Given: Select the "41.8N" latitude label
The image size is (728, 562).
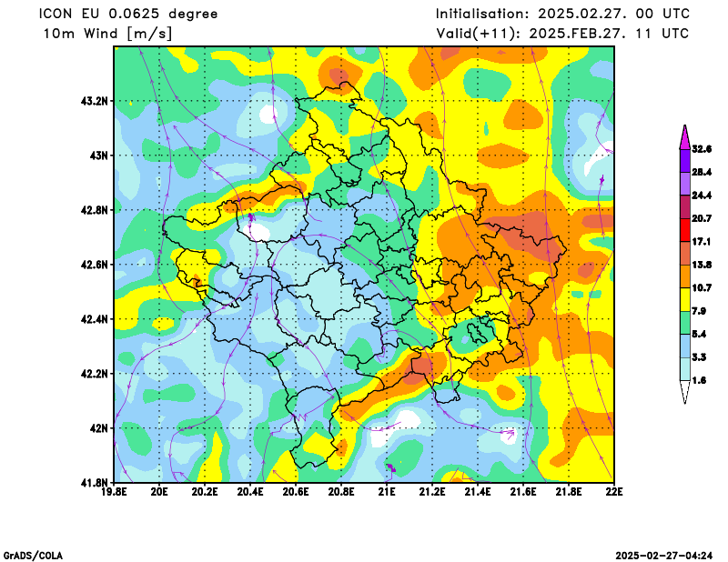Looking at the screenshot, I should pyautogui.click(x=95, y=483).
